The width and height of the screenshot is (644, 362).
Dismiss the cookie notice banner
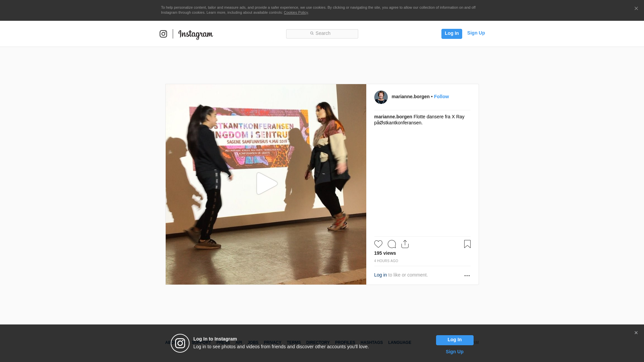pos(636,9)
